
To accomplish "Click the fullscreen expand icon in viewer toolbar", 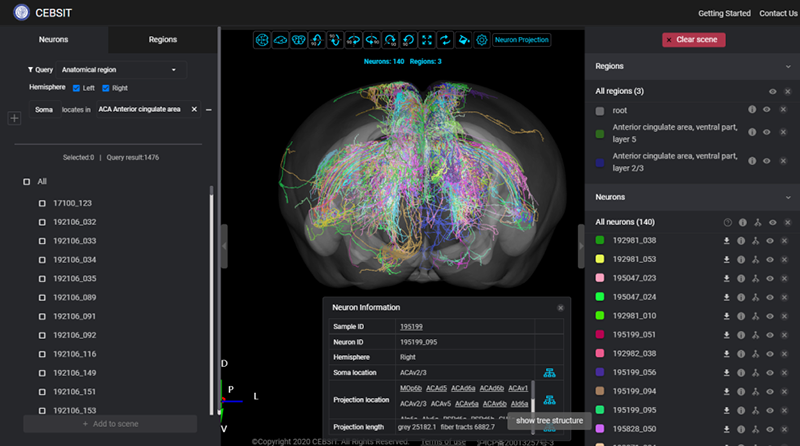I will point(427,40).
